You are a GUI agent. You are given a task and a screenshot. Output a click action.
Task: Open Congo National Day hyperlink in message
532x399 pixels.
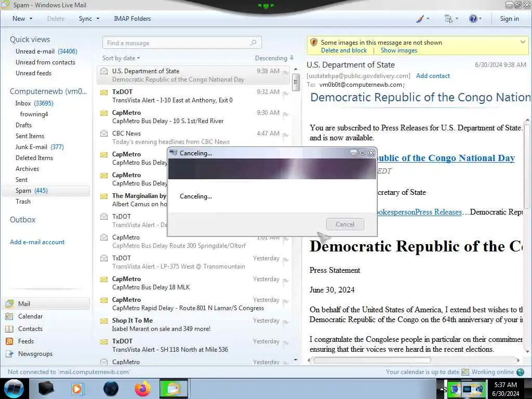click(446, 158)
